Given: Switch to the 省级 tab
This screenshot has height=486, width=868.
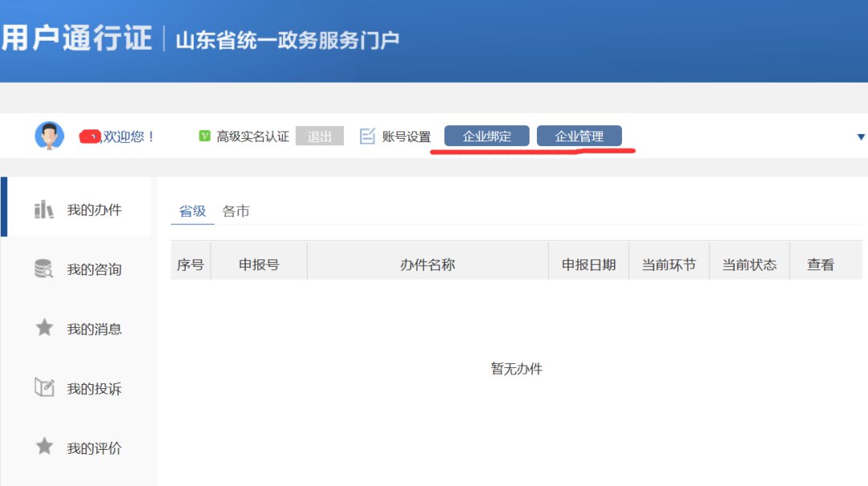Looking at the screenshot, I should [x=192, y=211].
